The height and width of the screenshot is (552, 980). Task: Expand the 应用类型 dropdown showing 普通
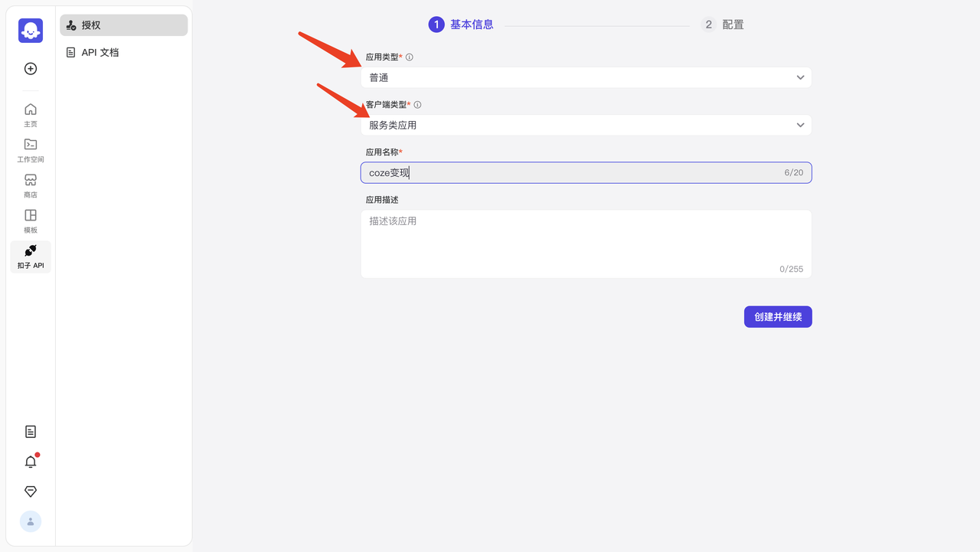pyautogui.click(x=586, y=77)
